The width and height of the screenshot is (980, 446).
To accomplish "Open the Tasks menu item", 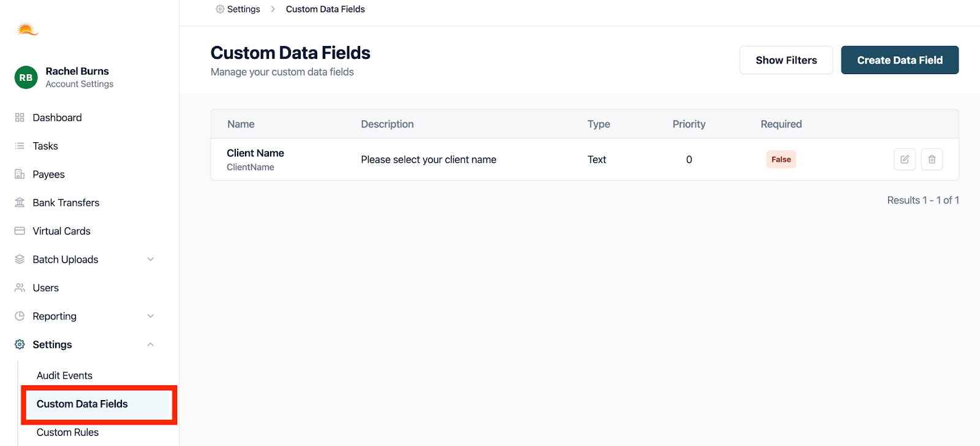I will pyautogui.click(x=45, y=146).
